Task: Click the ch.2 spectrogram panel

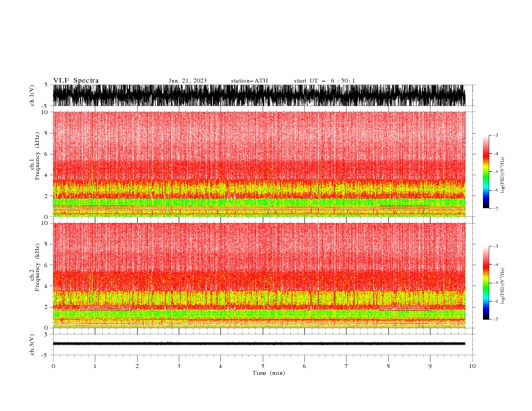Action: [x=259, y=275]
